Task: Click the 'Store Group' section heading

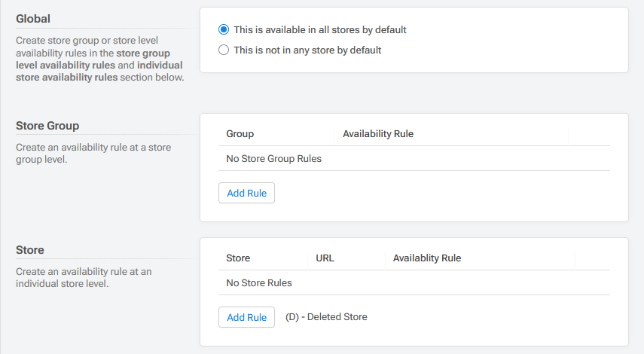Action: tap(47, 126)
